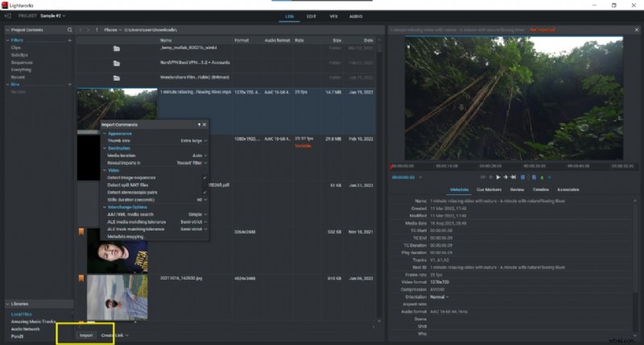Open the Associates tab

coord(568,189)
